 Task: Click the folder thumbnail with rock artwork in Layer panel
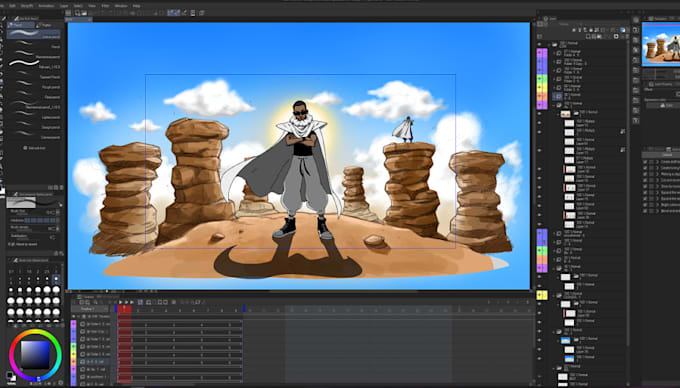pos(566,114)
